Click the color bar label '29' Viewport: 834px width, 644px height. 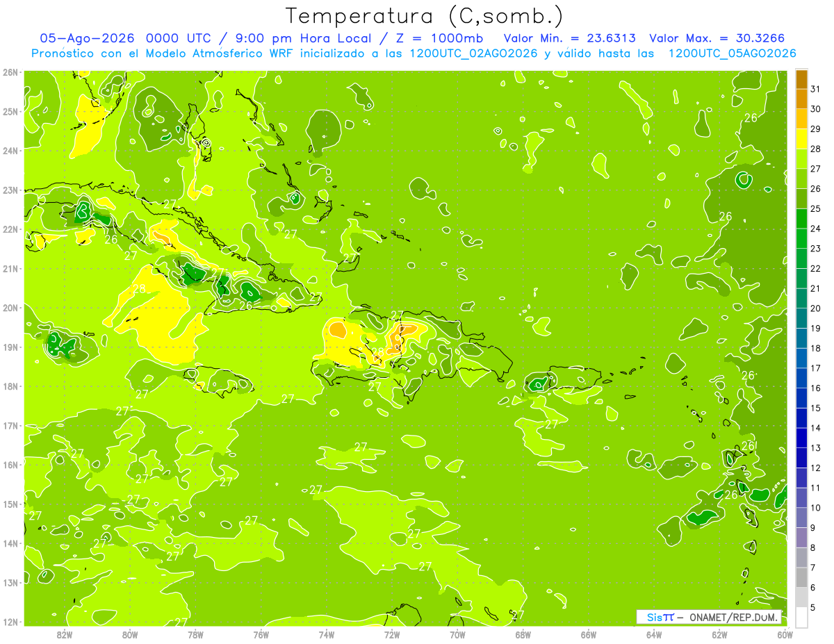(816, 129)
